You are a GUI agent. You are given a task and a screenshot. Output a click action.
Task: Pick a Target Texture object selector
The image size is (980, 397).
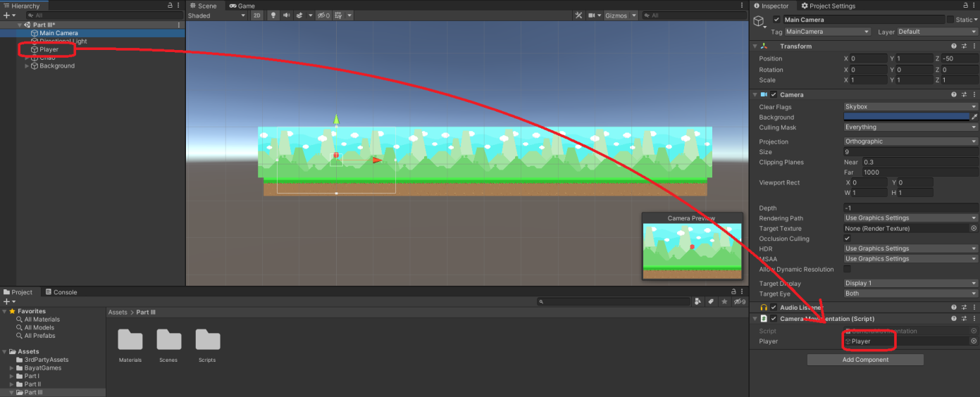(x=974, y=228)
